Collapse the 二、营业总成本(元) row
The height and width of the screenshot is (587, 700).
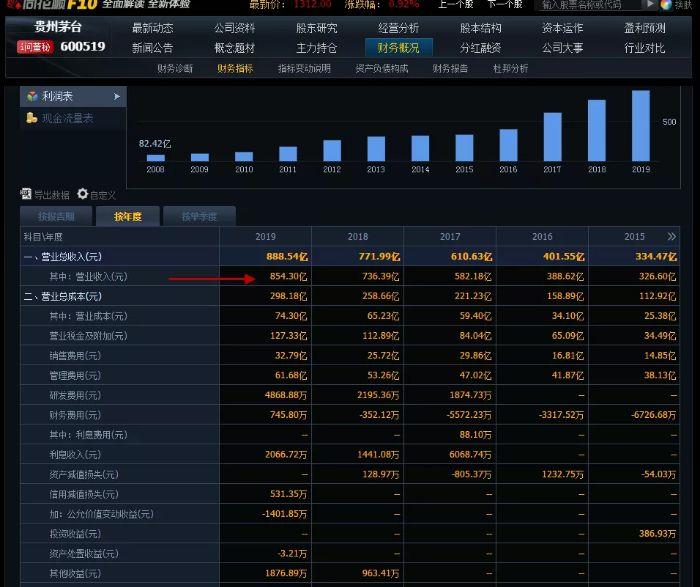[62, 296]
